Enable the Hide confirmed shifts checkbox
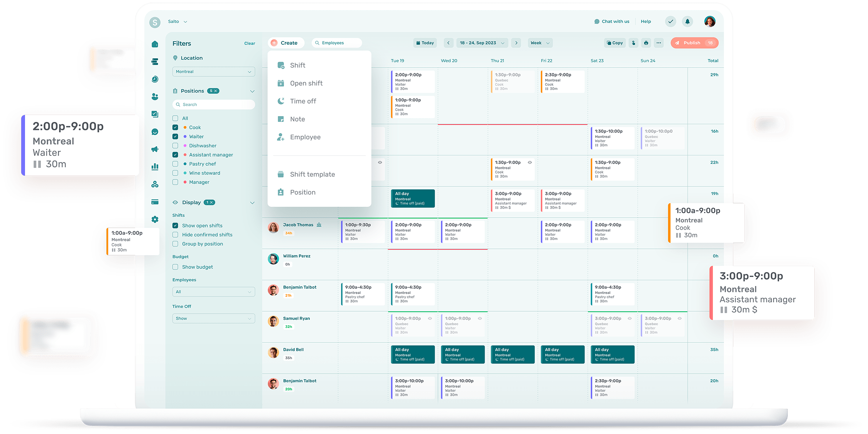 (175, 235)
